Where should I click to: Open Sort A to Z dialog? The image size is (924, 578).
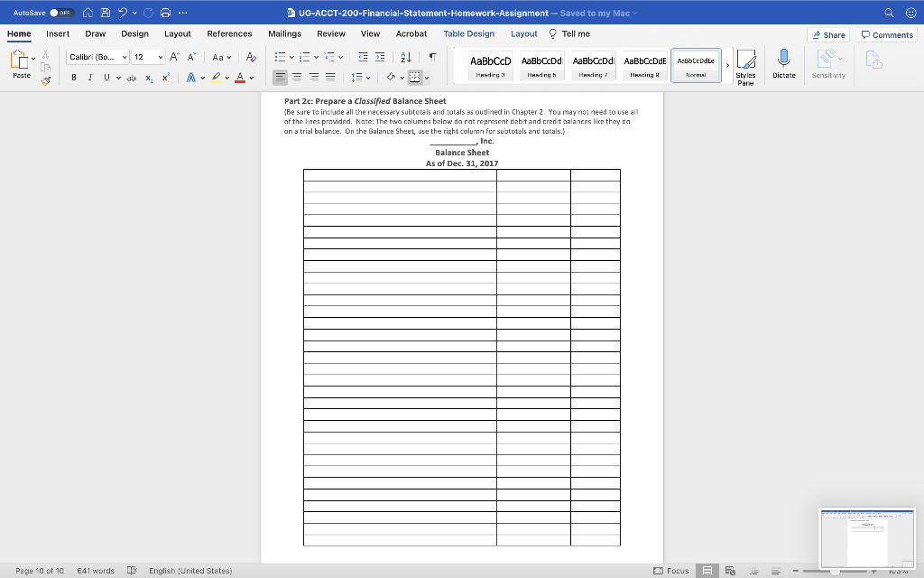click(x=406, y=57)
